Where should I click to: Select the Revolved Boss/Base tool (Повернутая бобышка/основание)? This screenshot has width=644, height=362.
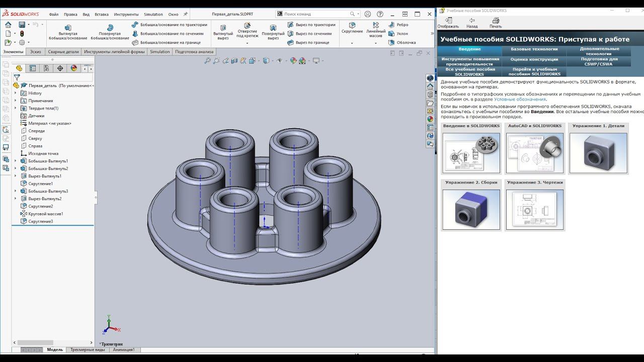tap(110, 31)
